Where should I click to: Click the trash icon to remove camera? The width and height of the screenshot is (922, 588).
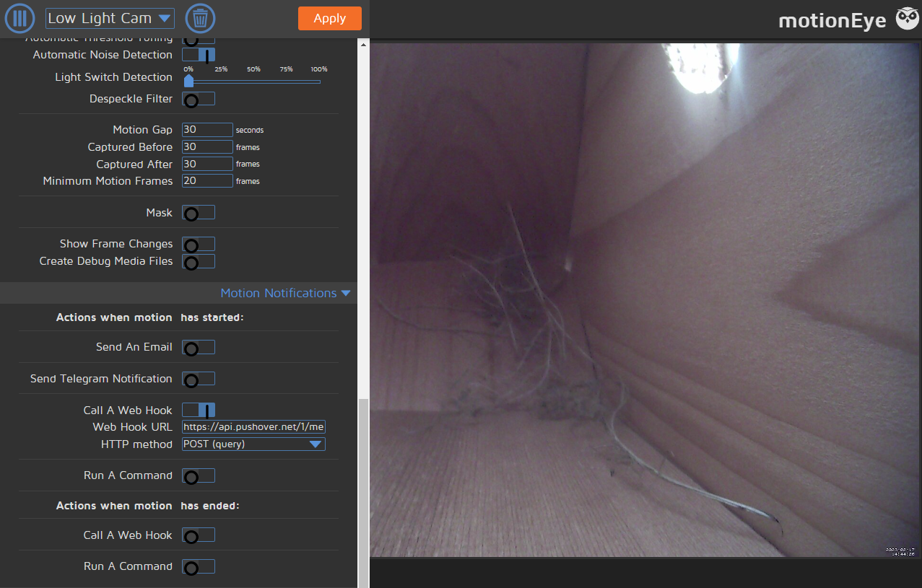pyautogui.click(x=201, y=18)
